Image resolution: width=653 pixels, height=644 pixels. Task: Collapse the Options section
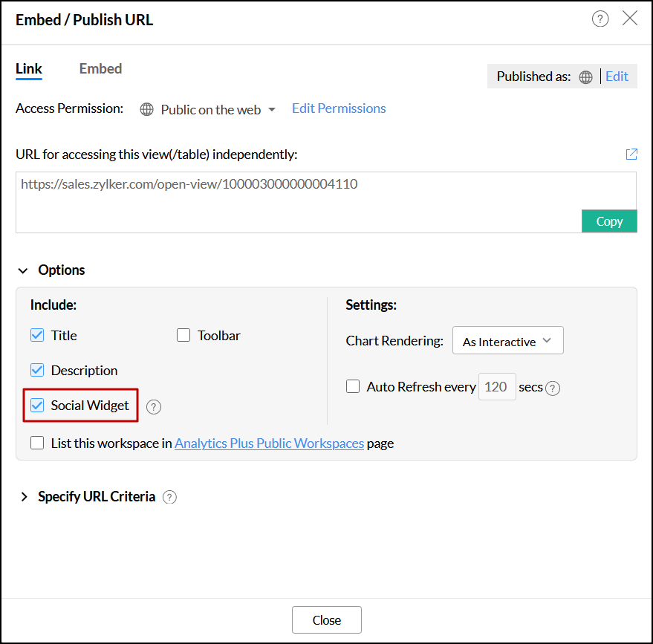[24, 270]
